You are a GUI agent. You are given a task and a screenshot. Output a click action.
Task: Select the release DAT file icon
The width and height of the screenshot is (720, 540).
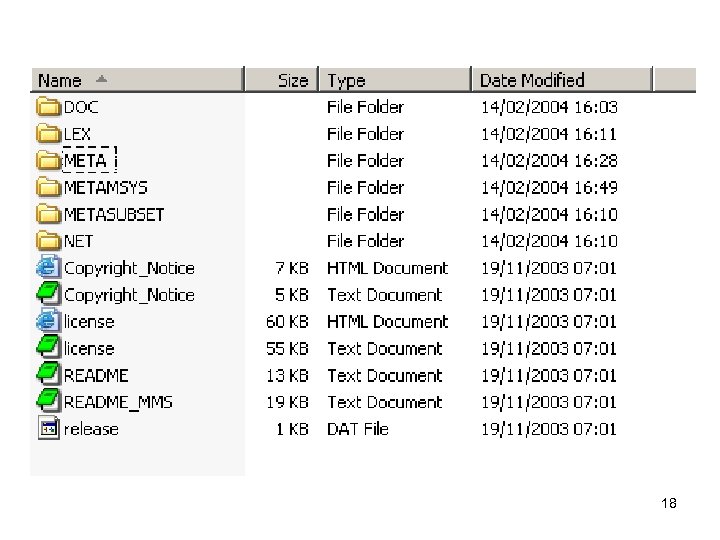pos(48,429)
